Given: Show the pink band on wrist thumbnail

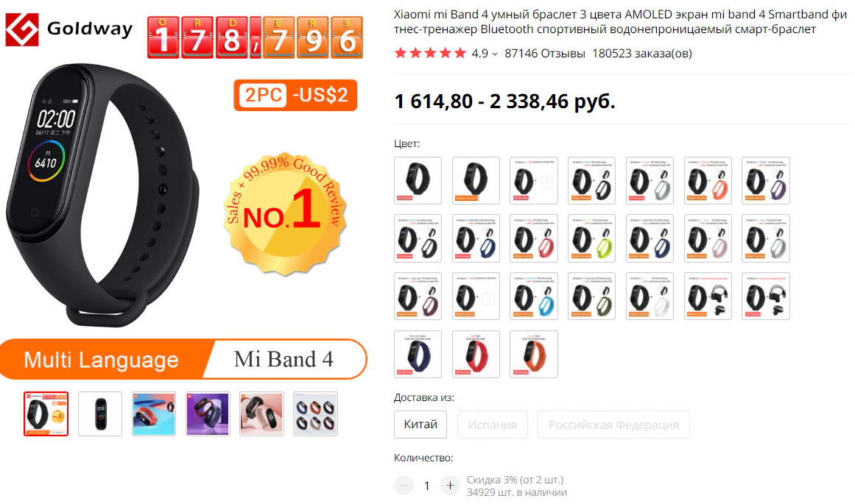Looking at the screenshot, I should coord(261,414).
